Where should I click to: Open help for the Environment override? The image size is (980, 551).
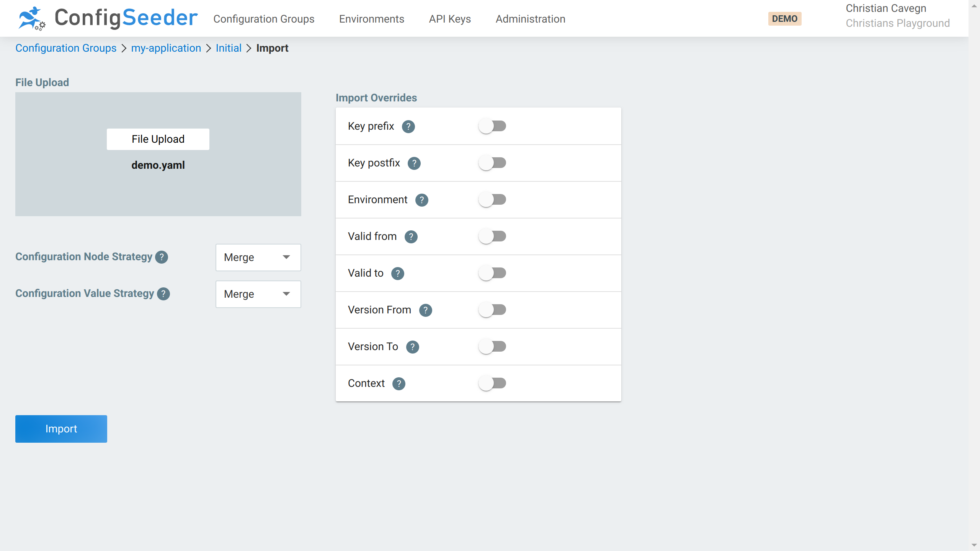coord(421,200)
